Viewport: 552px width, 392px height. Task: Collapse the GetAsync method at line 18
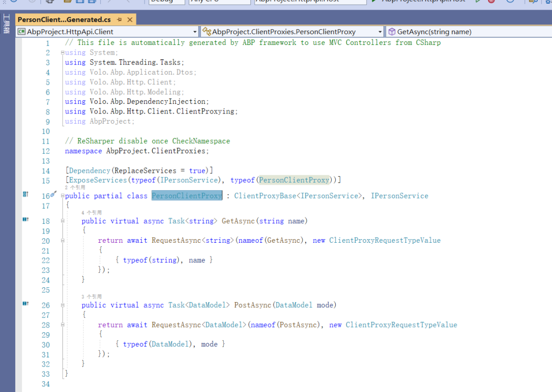[63, 221]
